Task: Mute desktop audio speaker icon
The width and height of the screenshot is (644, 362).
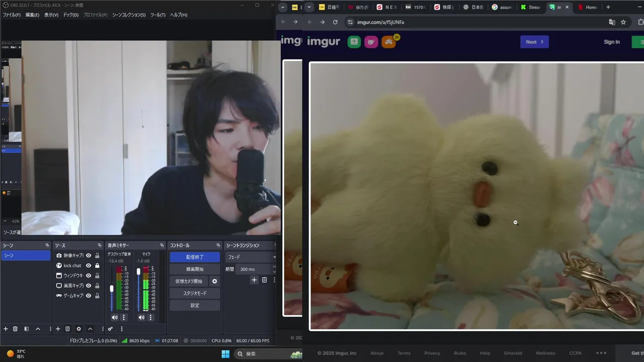Action: (x=115, y=317)
